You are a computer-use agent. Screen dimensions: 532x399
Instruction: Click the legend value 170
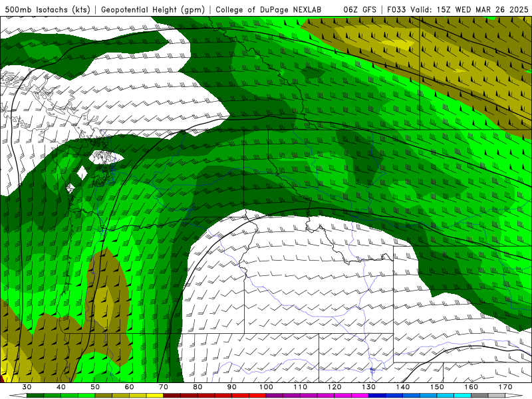pos(505,387)
